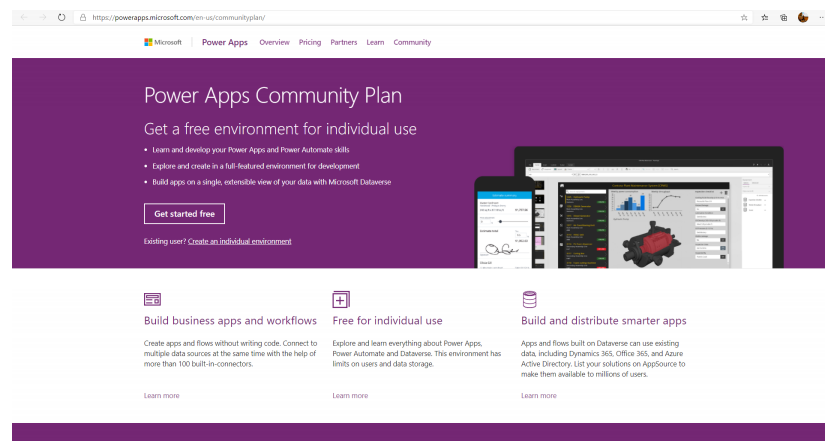Click the Microsoft Dataverse bullet text
Viewport: 832px width, 441px height.
(272, 182)
